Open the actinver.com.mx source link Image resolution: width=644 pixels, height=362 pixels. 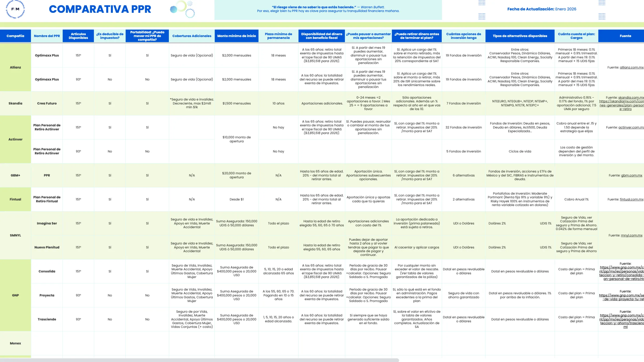click(x=631, y=127)
